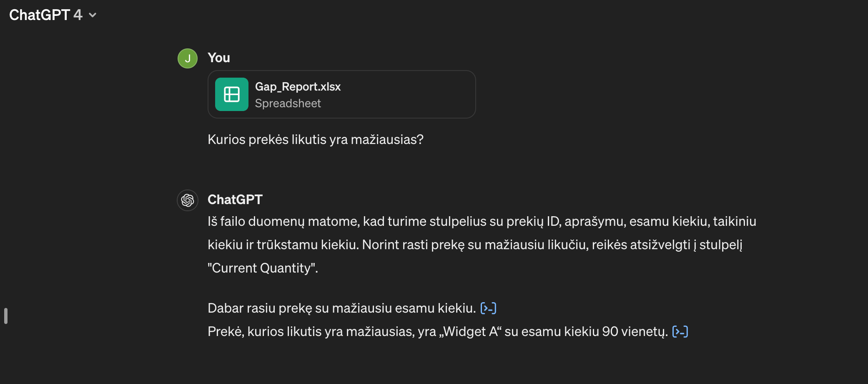
Task: View analysis icon after '90 vienetų'
Action: (x=680, y=331)
